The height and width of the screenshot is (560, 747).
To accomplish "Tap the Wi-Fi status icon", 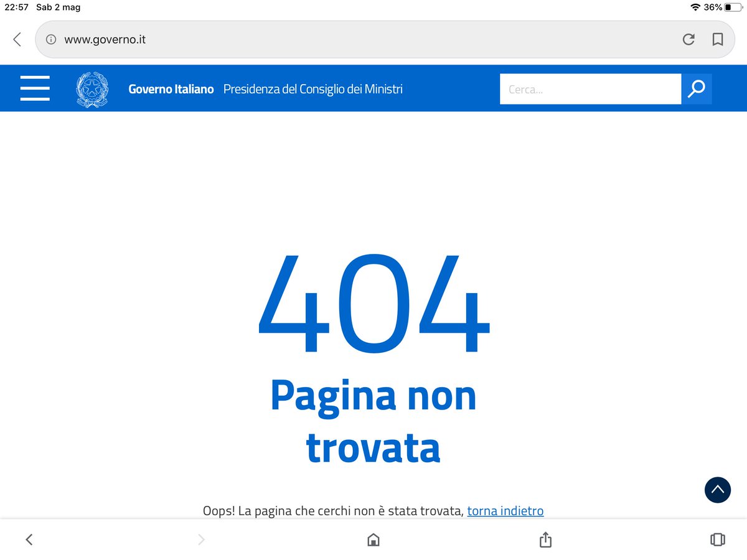I will (696, 7).
